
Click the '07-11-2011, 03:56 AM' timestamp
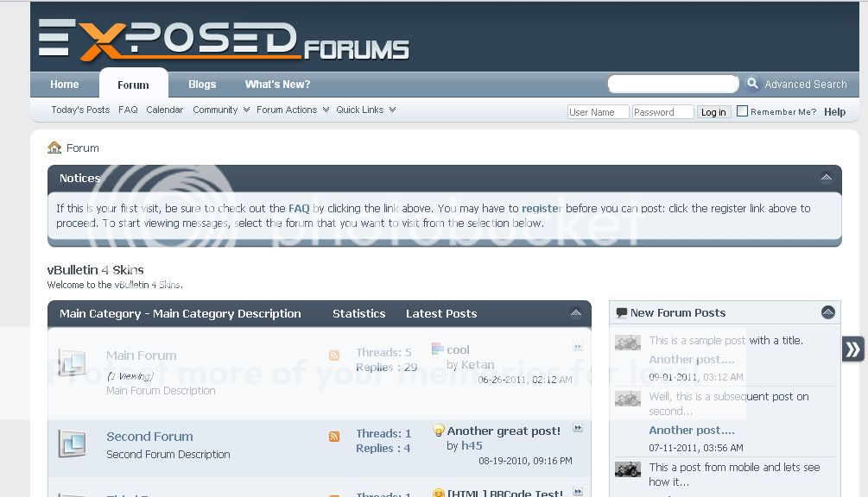(696, 448)
